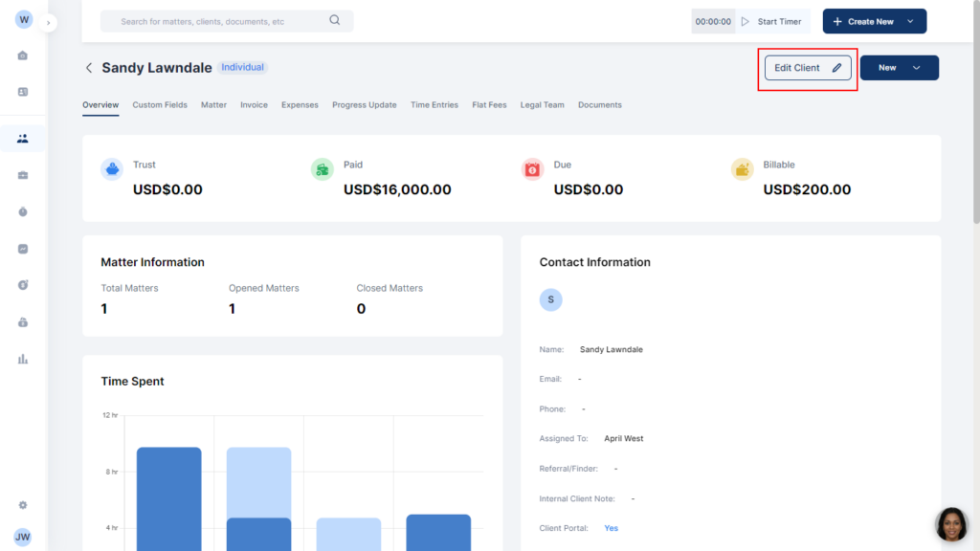Click the Client Portal Yes link
This screenshot has height=551, width=980.
click(611, 528)
